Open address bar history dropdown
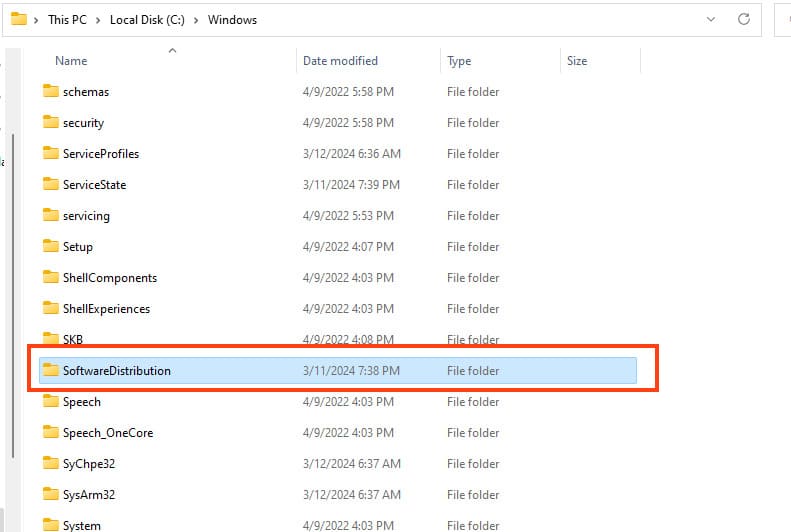Viewport: 791px width, 532px height. pyautogui.click(x=711, y=19)
